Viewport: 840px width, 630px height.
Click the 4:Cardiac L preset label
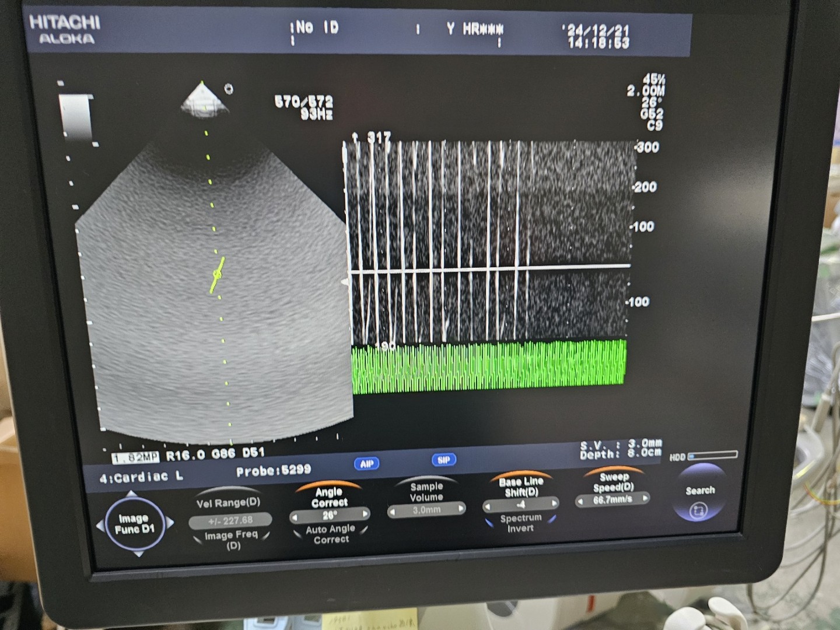[x=141, y=478]
